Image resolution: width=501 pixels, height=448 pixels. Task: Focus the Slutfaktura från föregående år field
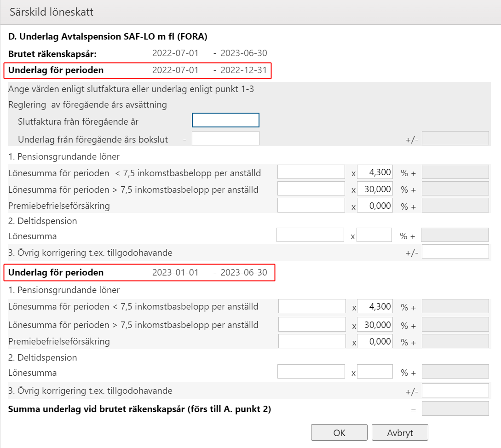[x=225, y=120]
